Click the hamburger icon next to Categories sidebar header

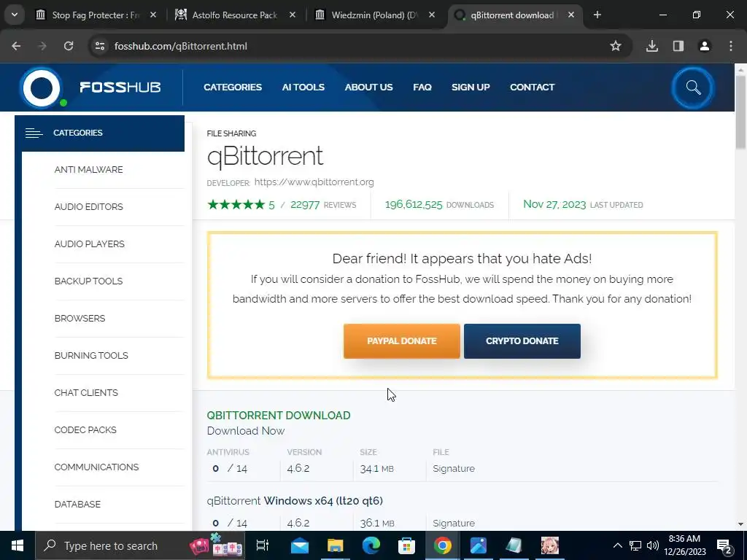pyautogui.click(x=34, y=133)
